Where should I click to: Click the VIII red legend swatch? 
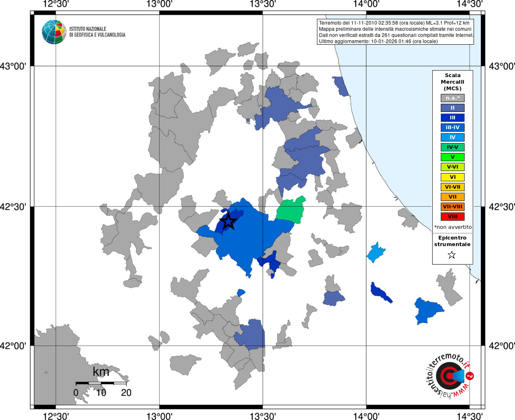[453, 217]
